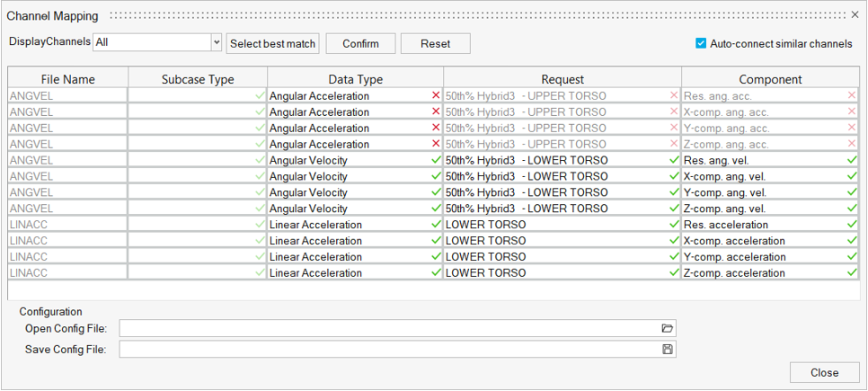Click green check next to X-comp. ang. vel.
868x391 pixels.
852,176
